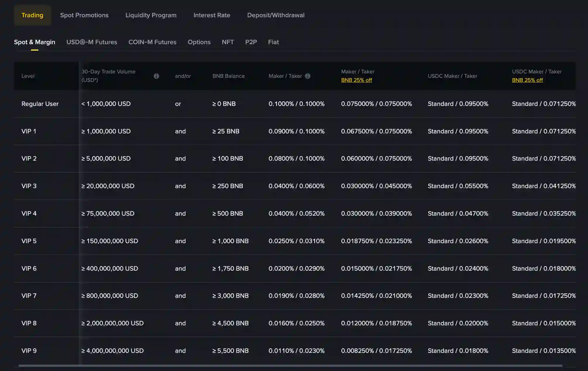
Task: Switch to the Spot Promotions tab
Action: pyautogui.click(x=84, y=15)
